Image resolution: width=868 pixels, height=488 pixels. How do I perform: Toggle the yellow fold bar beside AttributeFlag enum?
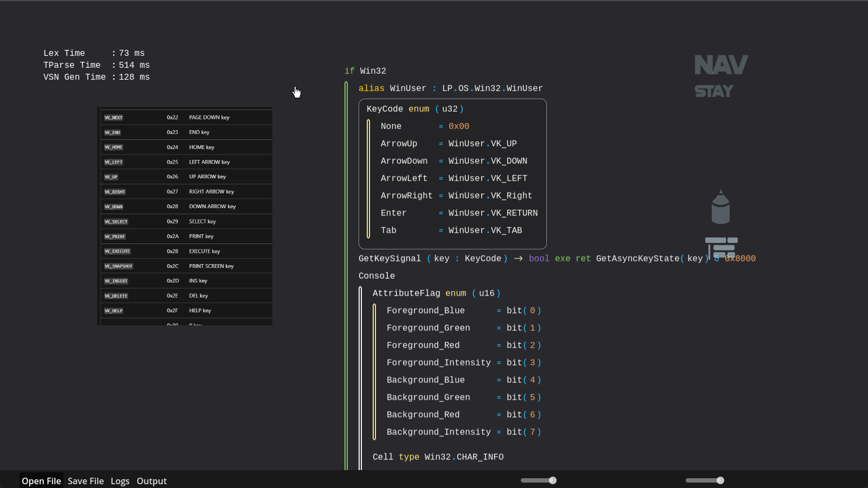tap(374, 371)
